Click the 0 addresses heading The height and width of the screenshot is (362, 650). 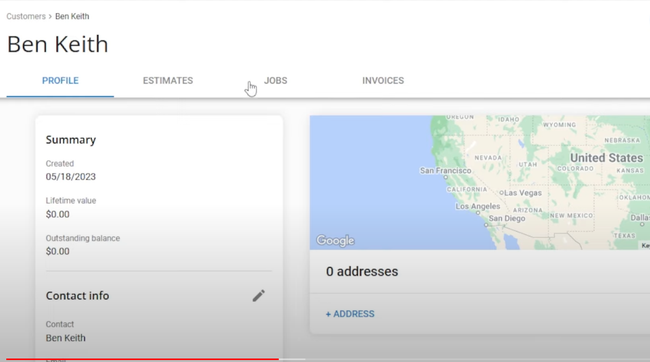(x=362, y=272)
